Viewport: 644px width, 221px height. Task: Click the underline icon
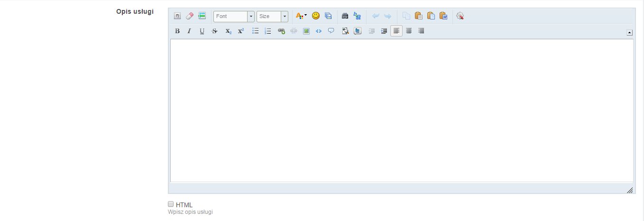[x=202, y=31]
